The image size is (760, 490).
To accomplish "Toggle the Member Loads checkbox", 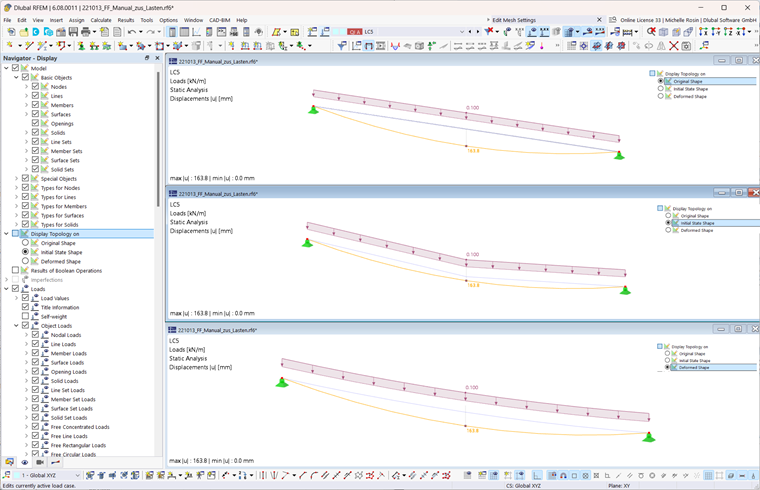I will tap(35, 353).
